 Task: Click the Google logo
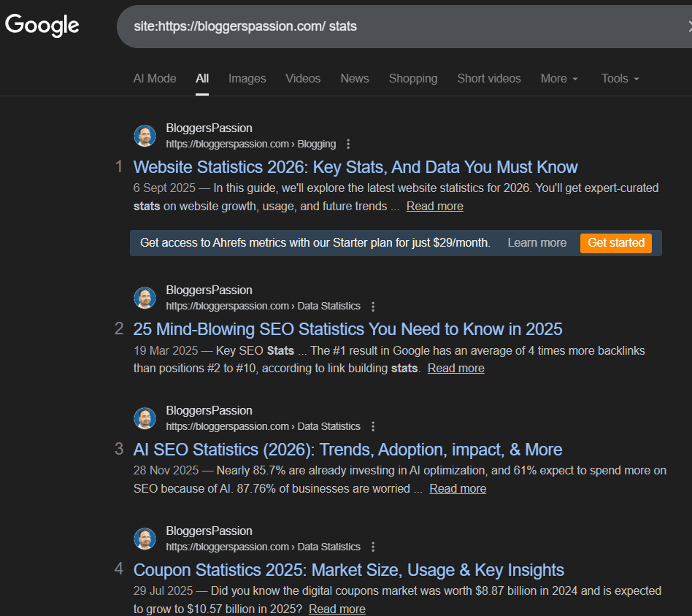(42, 26)
